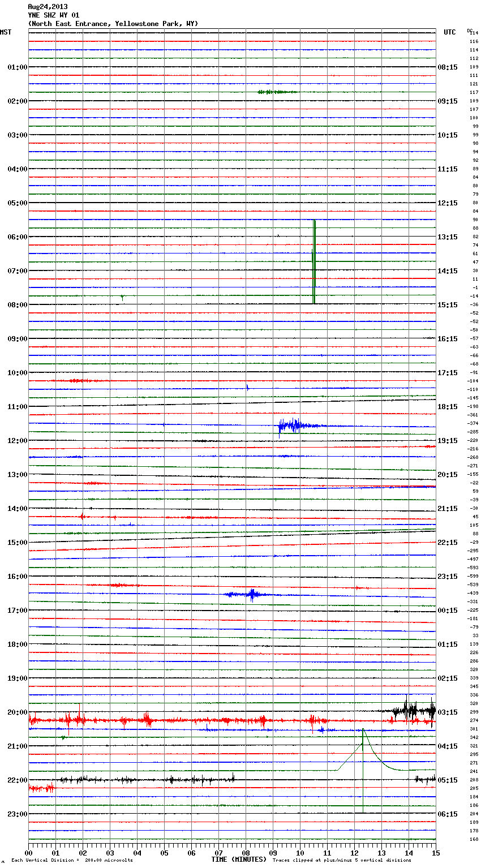Click the 21:15 UTC time label

pyautogui.click(x=448, y=509)
